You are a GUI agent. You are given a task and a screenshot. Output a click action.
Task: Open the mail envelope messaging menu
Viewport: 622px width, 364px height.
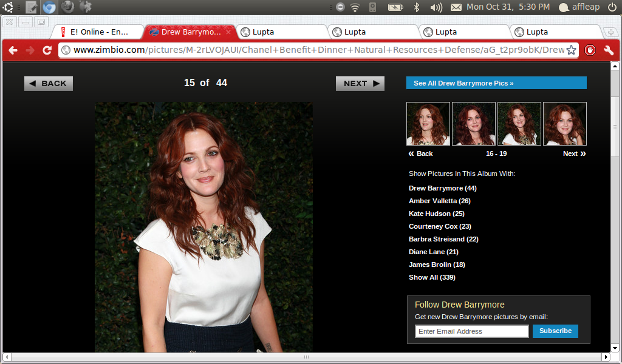[456, 7]
